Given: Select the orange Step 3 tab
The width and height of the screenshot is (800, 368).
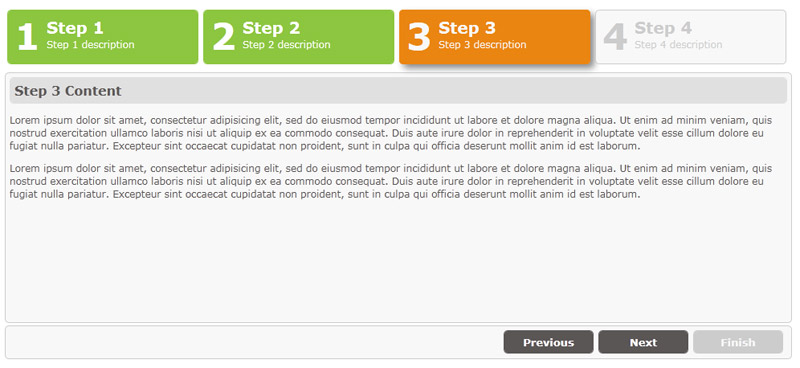Looking at the screenshot, I should click(494, 37).
